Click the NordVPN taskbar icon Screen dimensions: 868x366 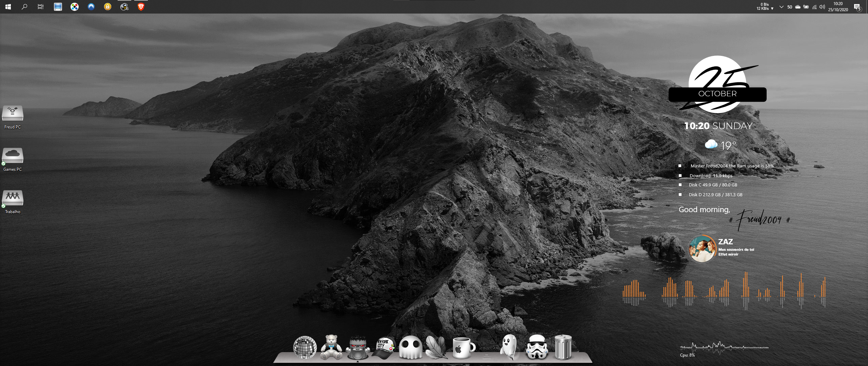coord(91,6)
